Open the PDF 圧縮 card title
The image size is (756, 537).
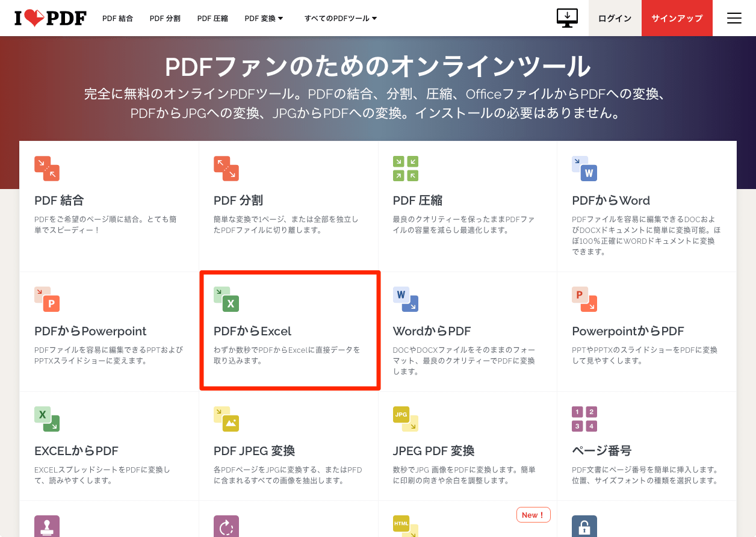tap(418, 200)
